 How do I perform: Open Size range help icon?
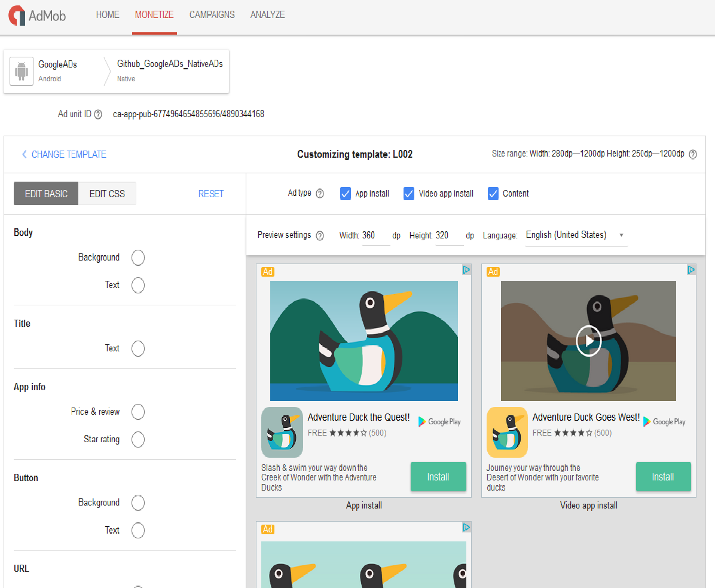coord(693,154)
